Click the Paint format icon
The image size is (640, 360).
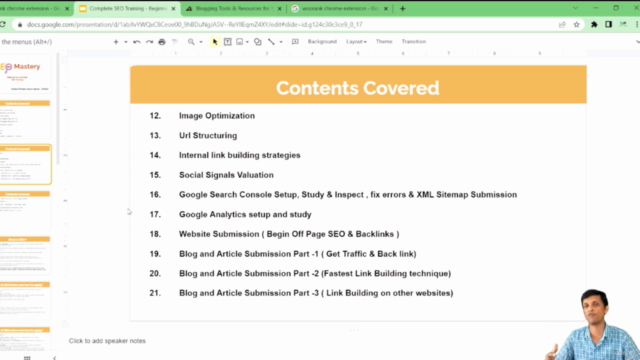[x=175, y=42]
